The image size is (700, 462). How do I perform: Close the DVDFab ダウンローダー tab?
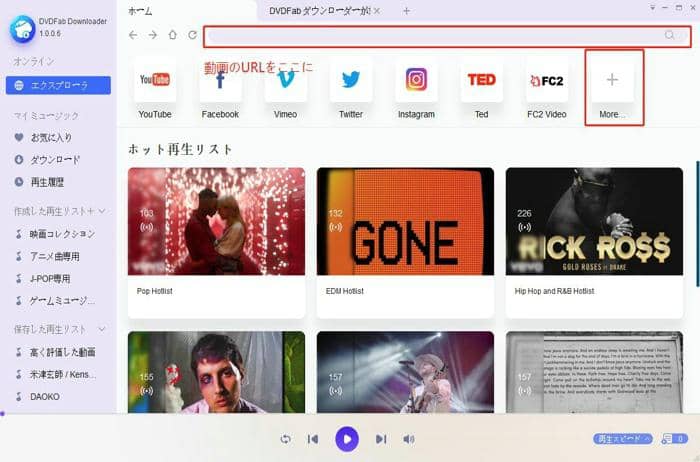point(377,11)
